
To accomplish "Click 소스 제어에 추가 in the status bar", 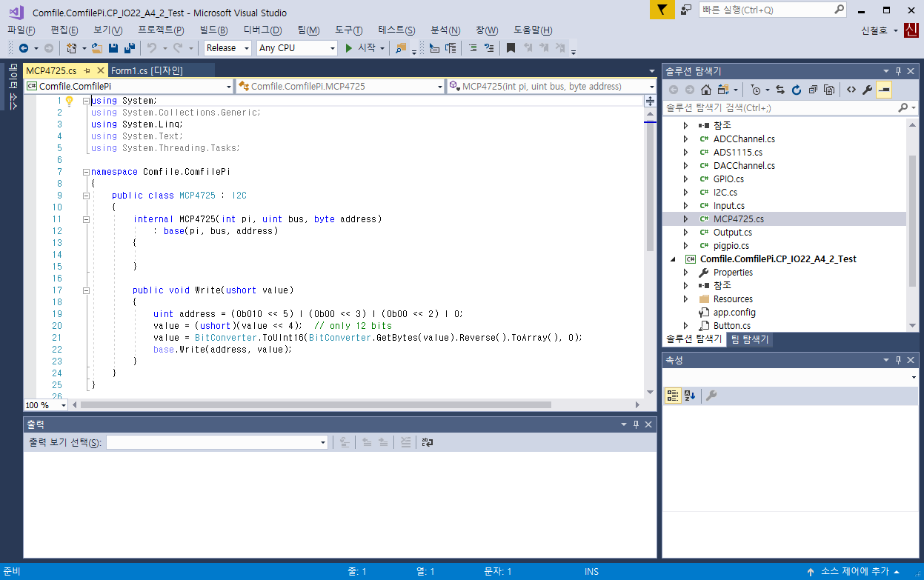I will tap(854, 572).
